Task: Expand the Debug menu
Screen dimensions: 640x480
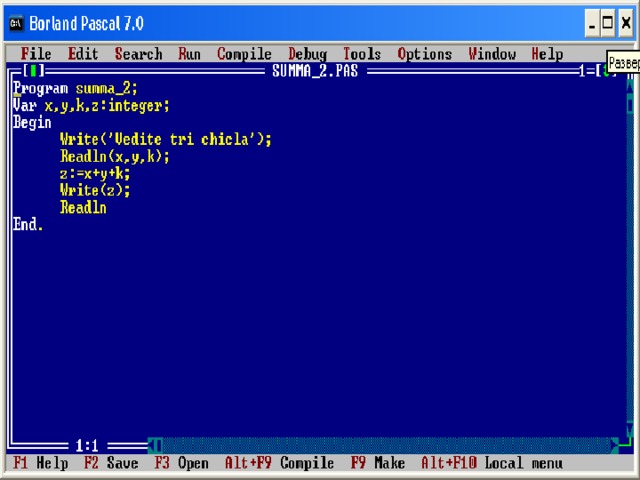Action: 307,54
